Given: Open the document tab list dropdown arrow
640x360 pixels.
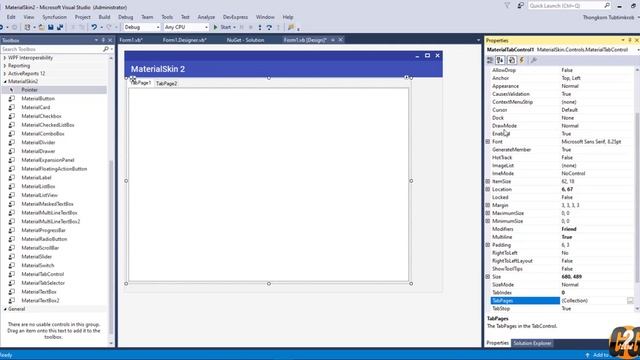Looking at the screenshot, I should pyautogui.click(x=478, y=40).
